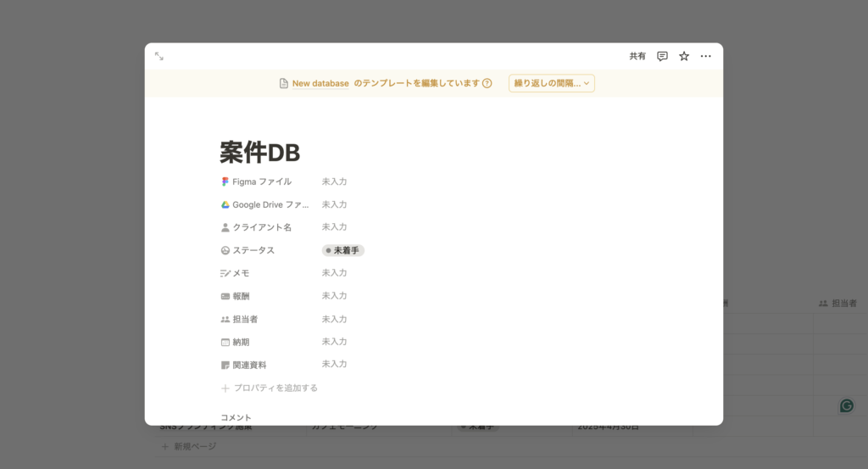
Task: Click the help question mark icon
Action: (x=487, y=83)
